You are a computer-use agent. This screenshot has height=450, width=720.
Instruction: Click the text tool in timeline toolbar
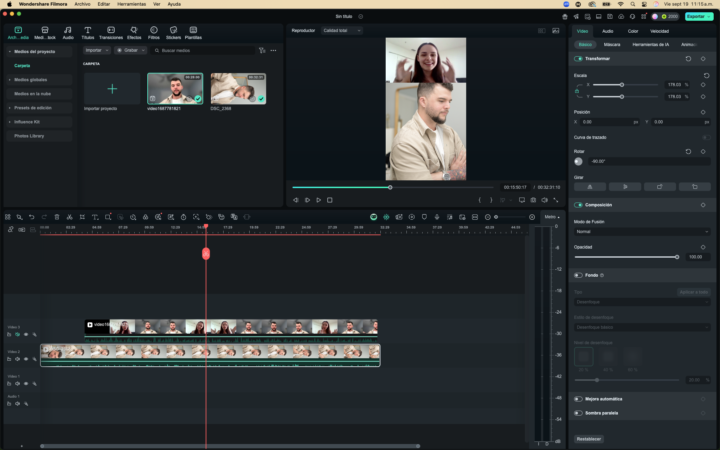(x=95, y=217)
